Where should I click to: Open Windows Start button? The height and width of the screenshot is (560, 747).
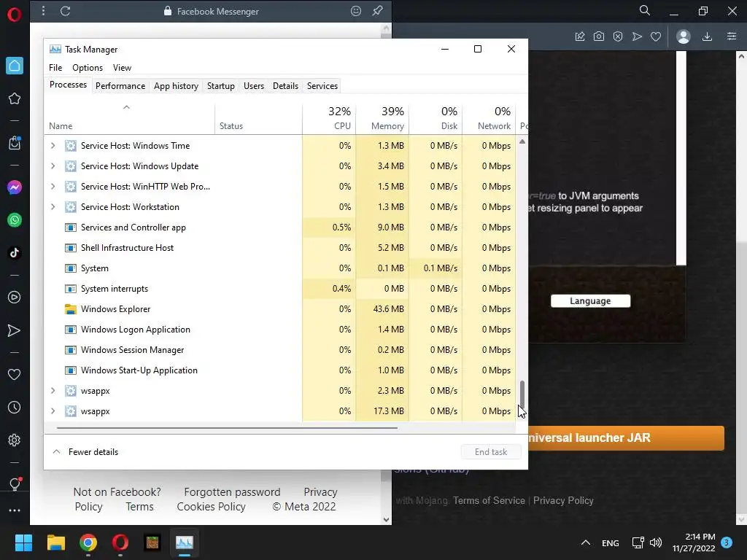[23, 542]
